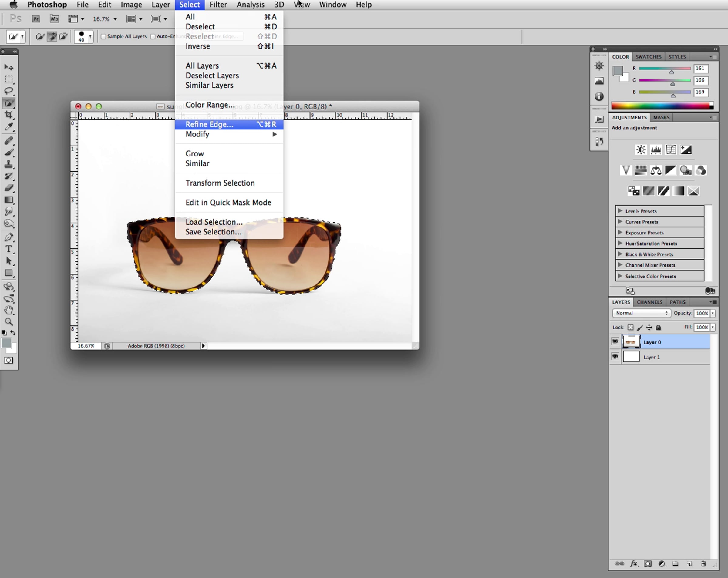Select the Type tool

pos(9,249)
